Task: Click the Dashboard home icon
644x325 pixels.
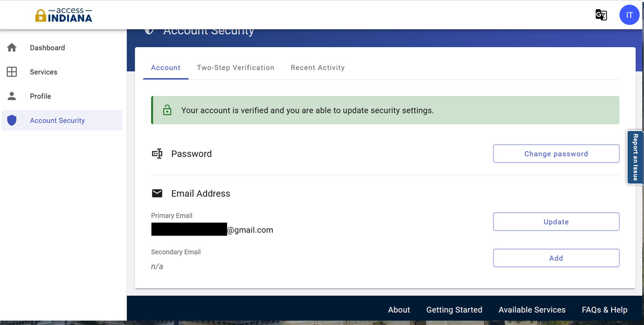Action: pyautogui.click(x=12, y=48)
